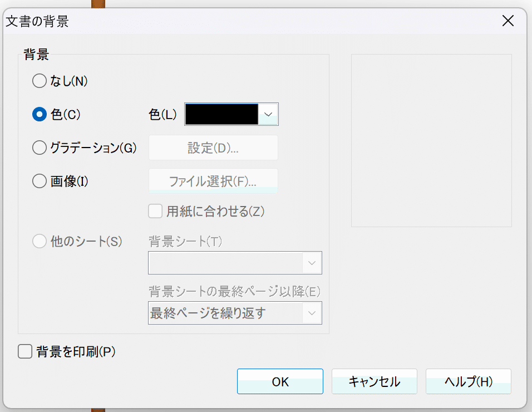Click the 背景シートの最終ページ以降(E) label
The width and height of the screenshot is (532, 412).
point(234,292)
